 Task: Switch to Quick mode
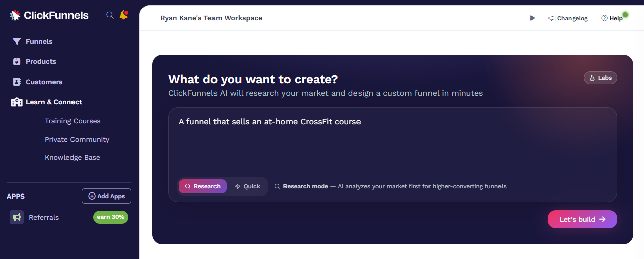[x=247, y=186]
